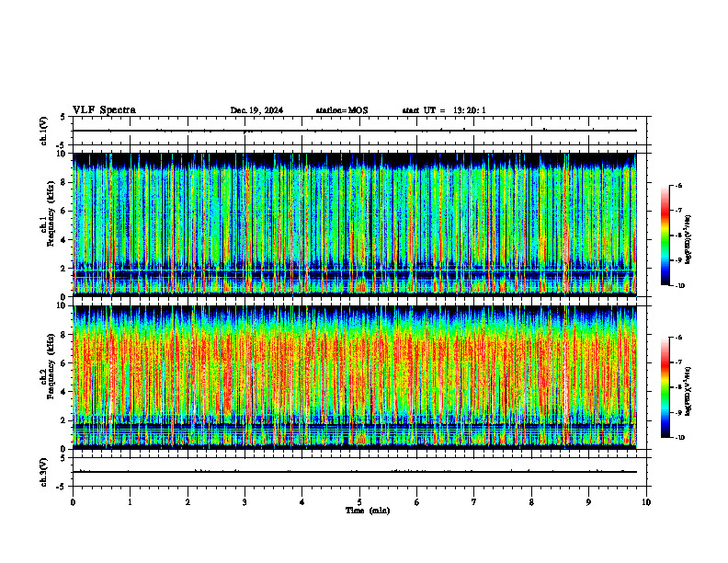Click the "-8" tick on ch.1 color bar
The width and height of the screenshot is (728, 563).
678,236
